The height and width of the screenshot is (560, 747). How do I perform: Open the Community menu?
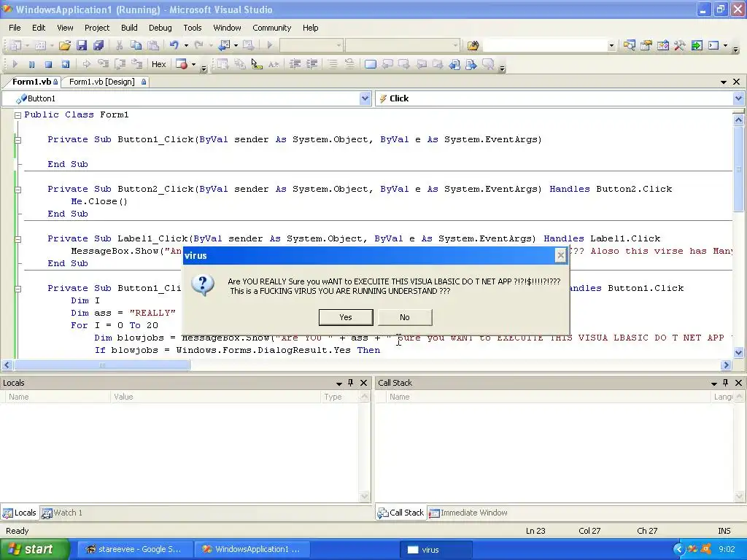(x=271, y=28)
